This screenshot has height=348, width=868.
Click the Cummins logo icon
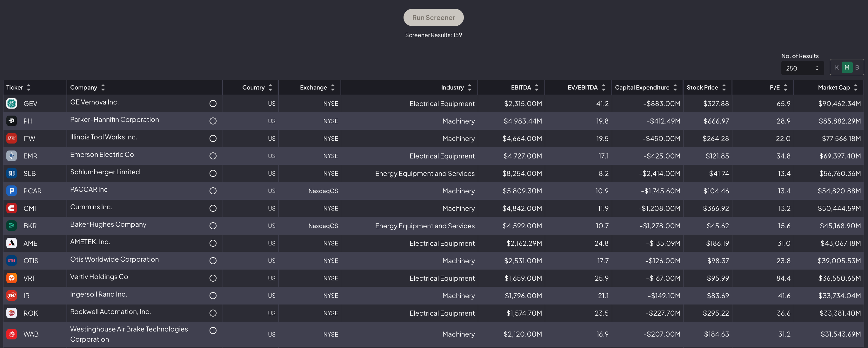coord(11,209)
